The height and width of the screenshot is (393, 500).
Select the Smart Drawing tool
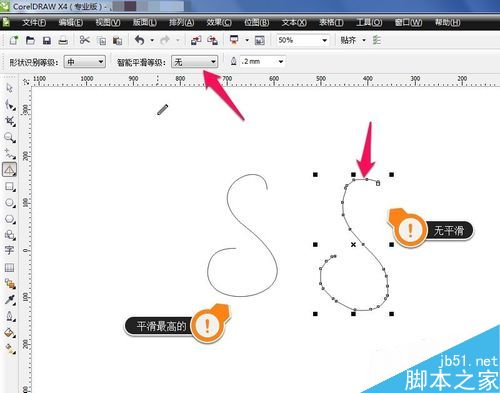[x=9, y=170]
